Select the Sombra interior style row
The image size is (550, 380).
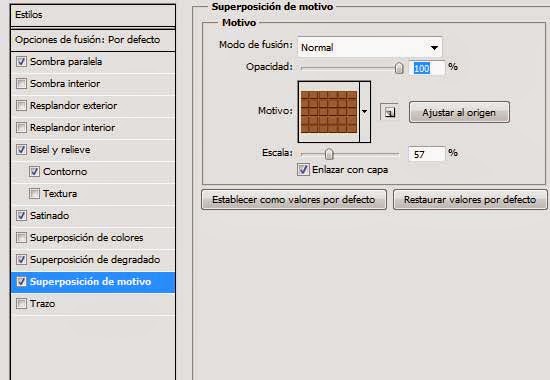coord(93,84)
